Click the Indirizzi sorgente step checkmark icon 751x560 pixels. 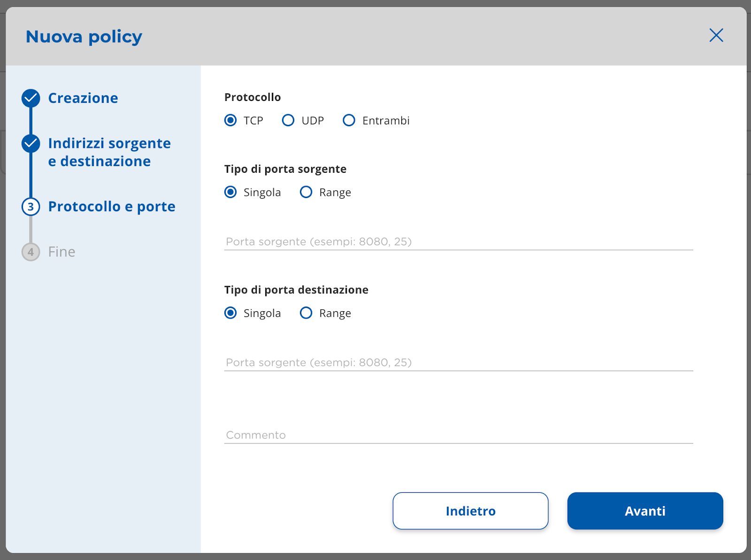click(x=31, y=144)
